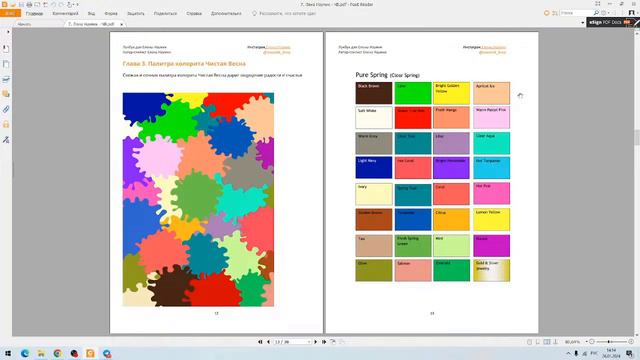
Task: Open search settings gear icon
Action: pyautogui.click(x=604, y=13)
